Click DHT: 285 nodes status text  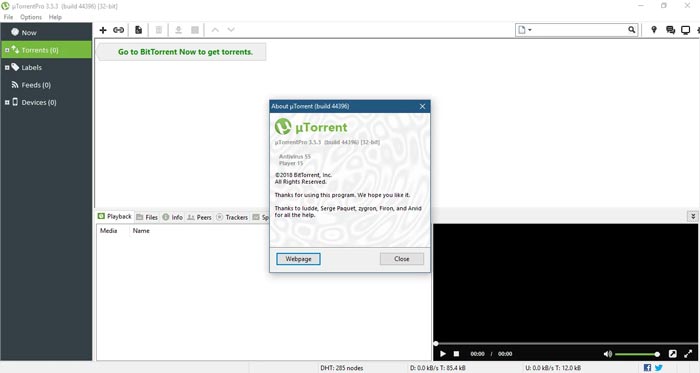pos(342,368)
